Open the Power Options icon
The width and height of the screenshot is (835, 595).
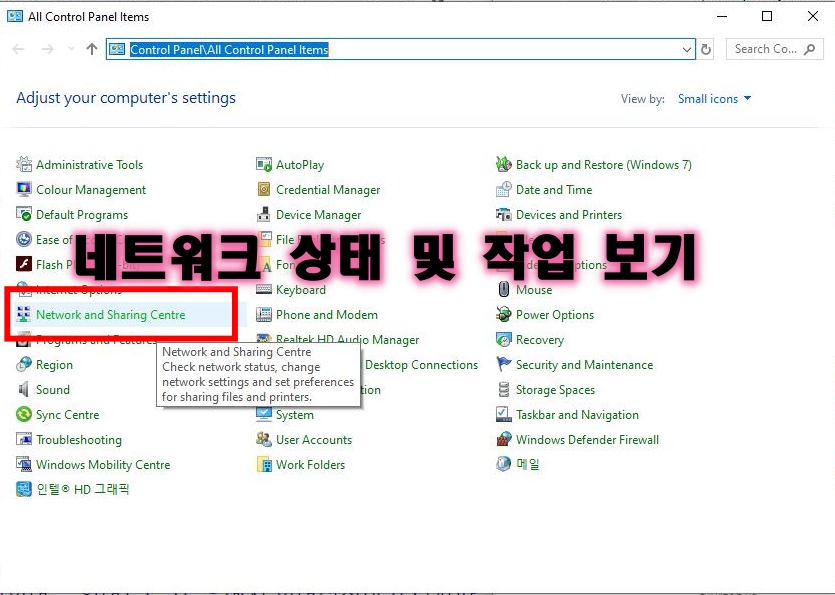pyautogui.click(x=504, y=315)
